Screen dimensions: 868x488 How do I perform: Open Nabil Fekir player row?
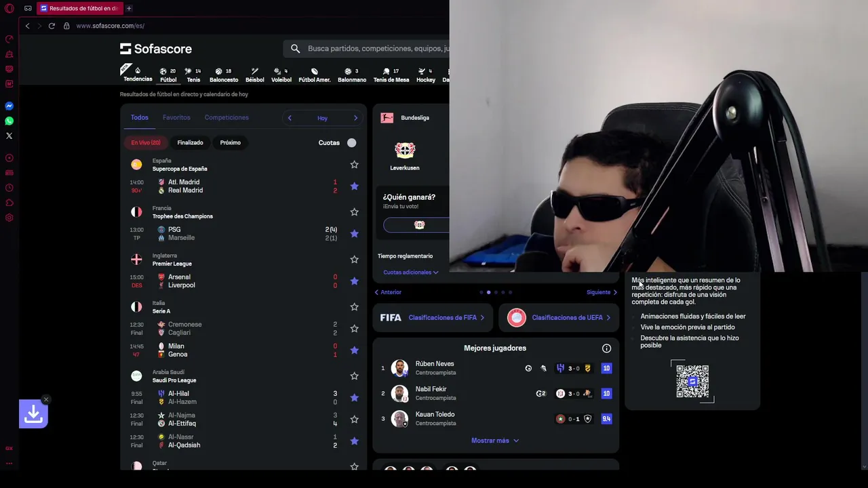[496, 393]
